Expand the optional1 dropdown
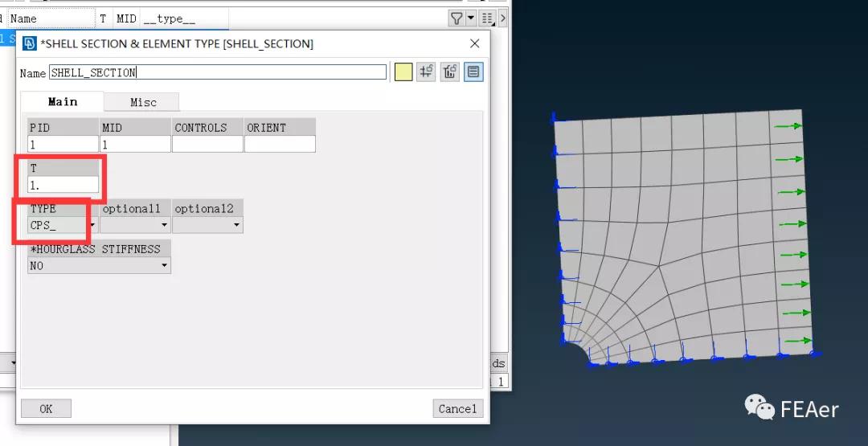The height and width of the screenshot is (446, 868). click(135, 225)
